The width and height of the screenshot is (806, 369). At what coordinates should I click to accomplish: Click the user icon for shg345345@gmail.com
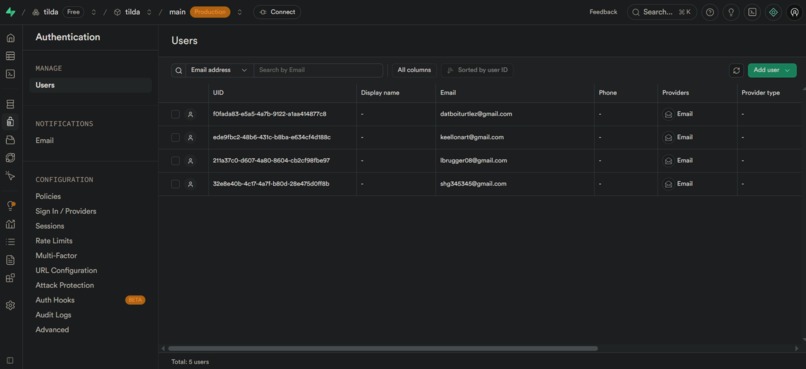coord(190,184)
